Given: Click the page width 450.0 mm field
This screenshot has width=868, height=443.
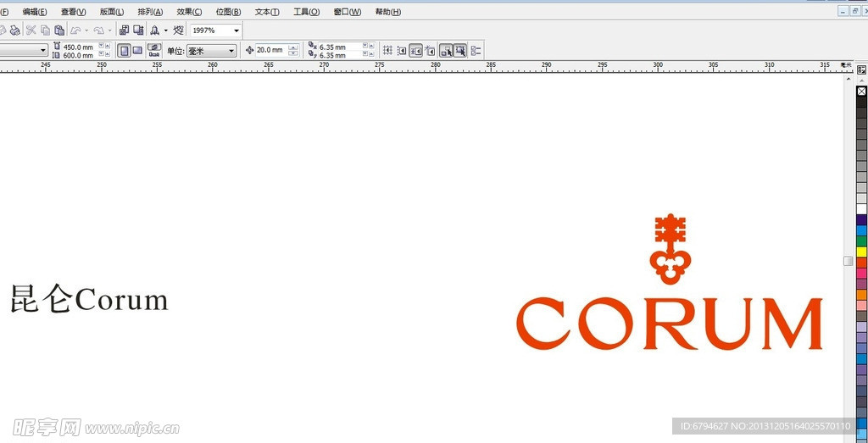Looking at the screenshot, I should coord(77,47).
